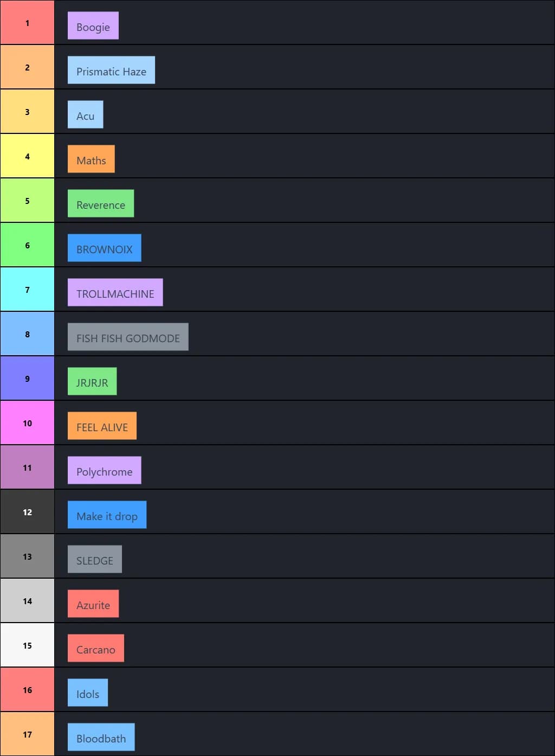Select the Bloodbath item in tier 17
Image resolution: width=555 pixels, height=756 pixels.
tap(101, 736)
